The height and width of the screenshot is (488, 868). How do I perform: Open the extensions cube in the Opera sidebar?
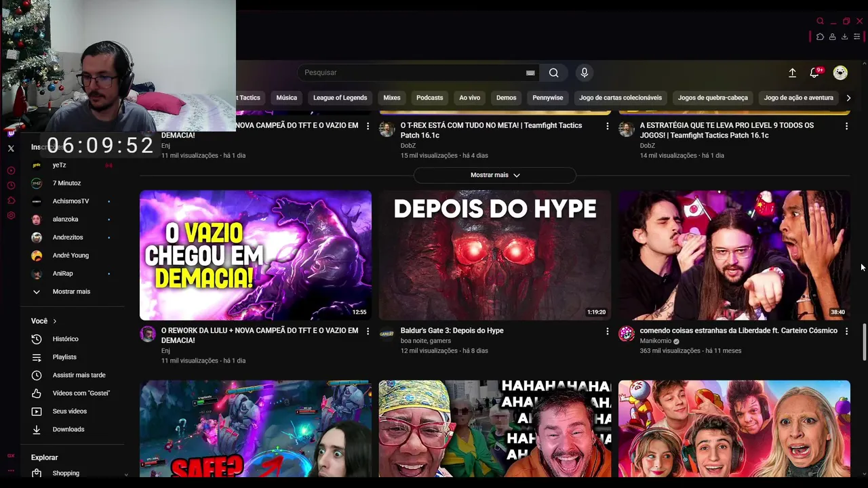click(11, 201)
